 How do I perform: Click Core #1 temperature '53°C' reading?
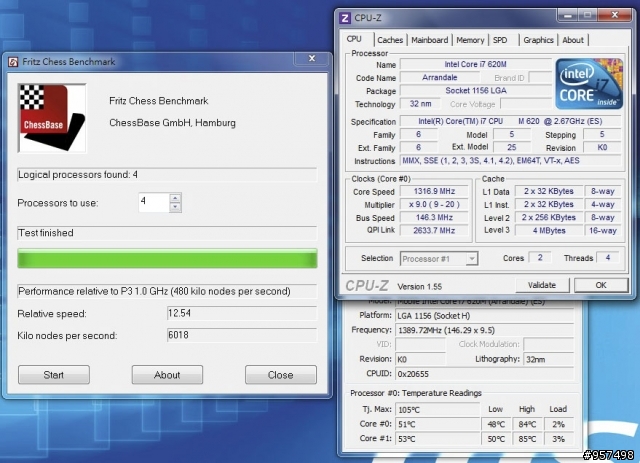[x=438, y=439]
